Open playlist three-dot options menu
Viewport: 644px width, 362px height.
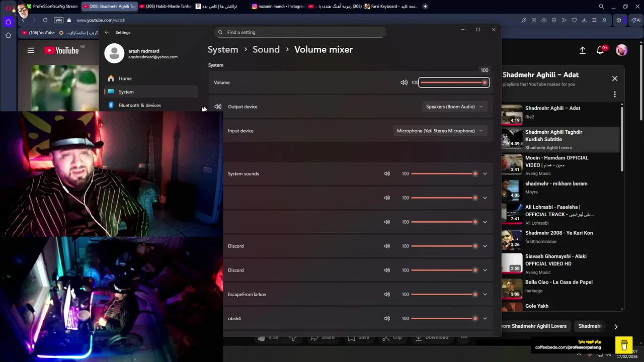point(615,94)
